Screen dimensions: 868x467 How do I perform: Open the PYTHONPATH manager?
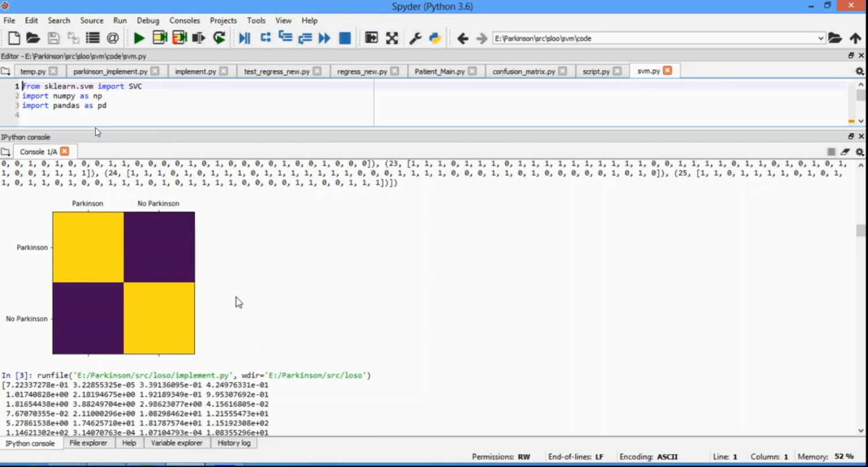tap(435, 38)
